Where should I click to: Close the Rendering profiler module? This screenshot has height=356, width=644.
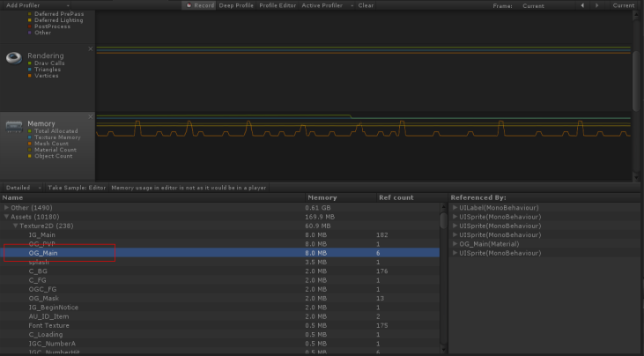pyautogui.click(x=90, y=48)
